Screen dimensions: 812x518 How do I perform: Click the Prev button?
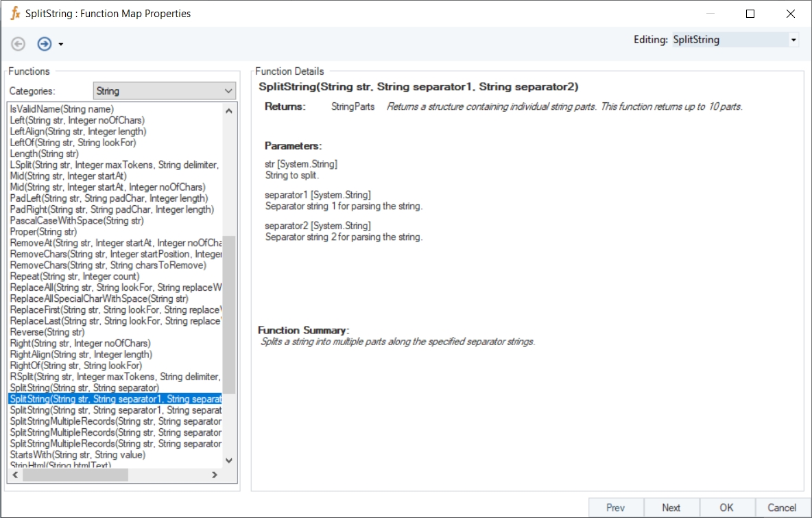(x=615, y=508)
